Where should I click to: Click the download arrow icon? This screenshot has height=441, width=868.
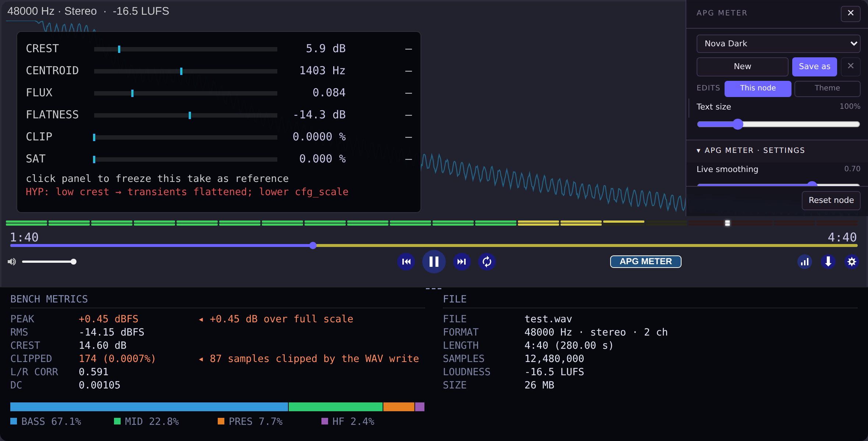(828, 262)
